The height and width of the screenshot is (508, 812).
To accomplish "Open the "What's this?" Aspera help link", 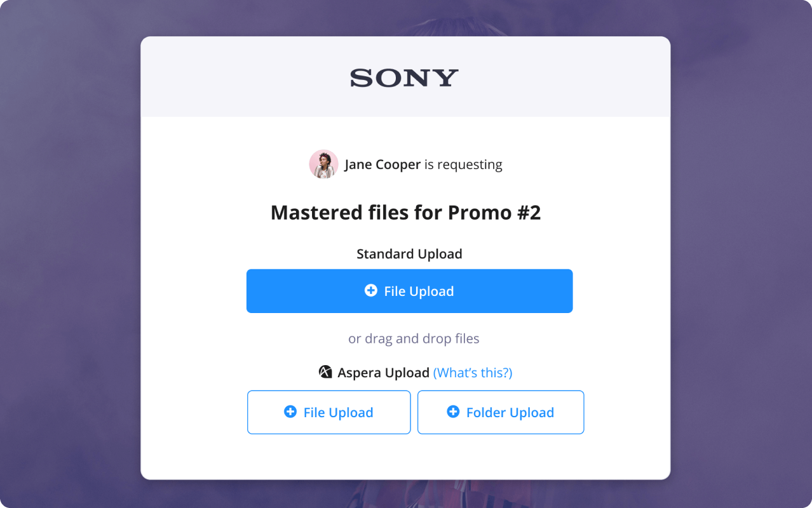I will click(472, 373).
